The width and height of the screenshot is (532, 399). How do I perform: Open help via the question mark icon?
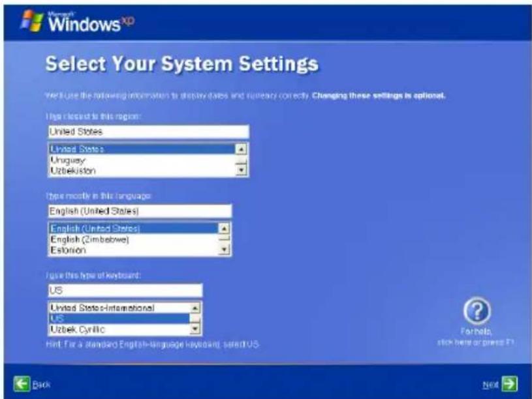[477, 311]
